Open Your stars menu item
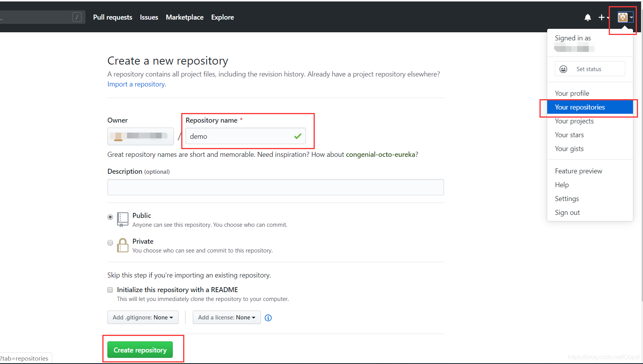Viewport: 643px width, 364px height. pos(590,135)
